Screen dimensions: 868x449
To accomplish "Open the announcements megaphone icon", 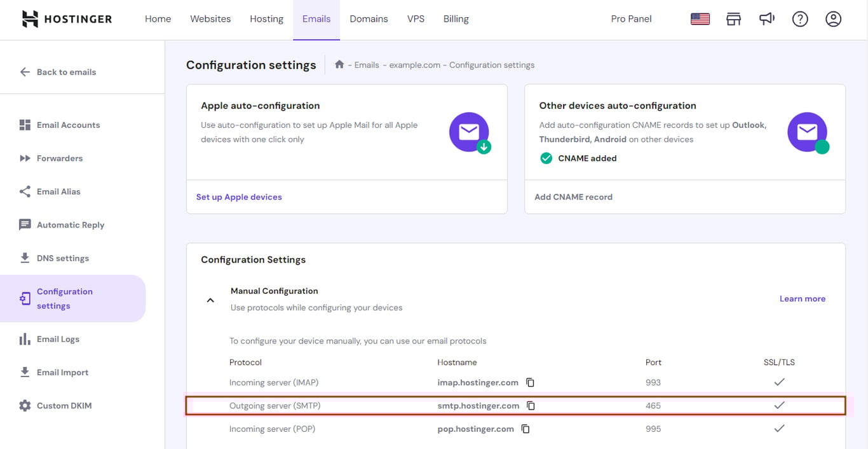I will [x=767, y=19].
